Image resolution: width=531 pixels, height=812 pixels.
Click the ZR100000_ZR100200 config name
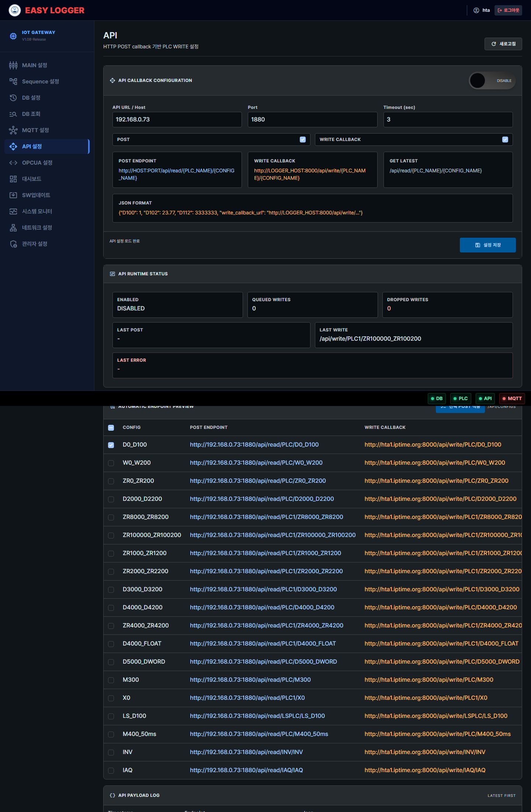pyautogui.click(x=152, y=535)
